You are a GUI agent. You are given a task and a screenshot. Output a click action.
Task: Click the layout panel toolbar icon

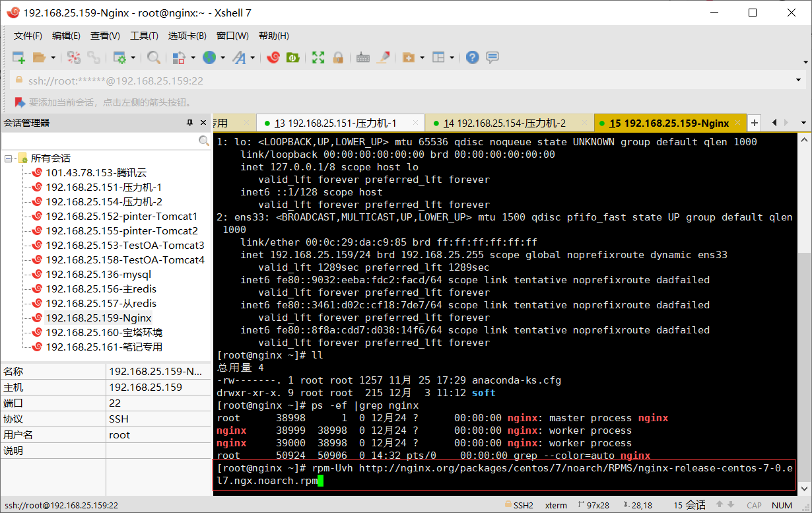pyautogui.click(x=438, y=57)
